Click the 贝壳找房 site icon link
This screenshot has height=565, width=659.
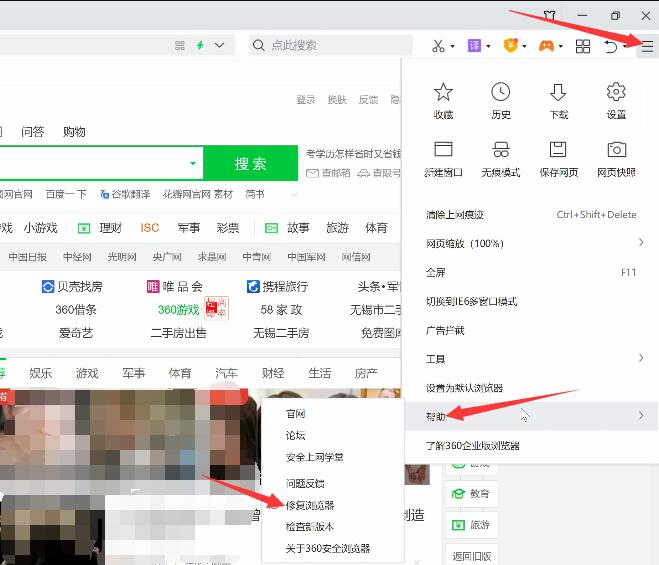(48, 287)
